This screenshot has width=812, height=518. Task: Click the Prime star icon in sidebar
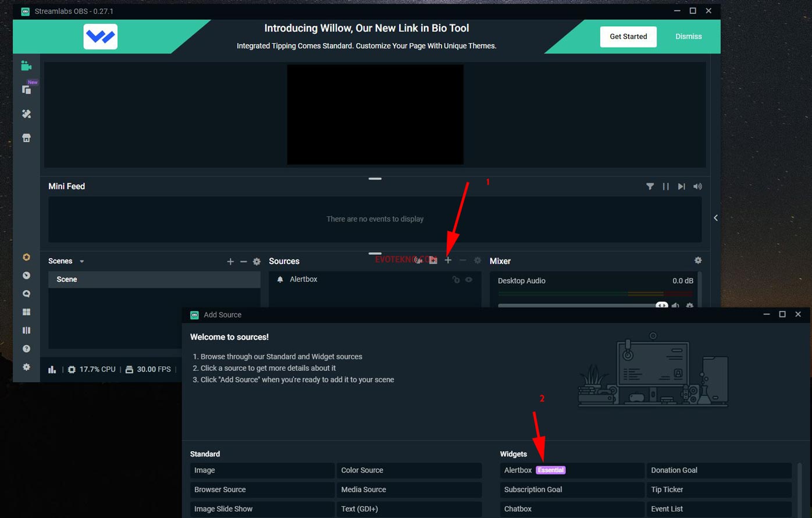(26, 257)
